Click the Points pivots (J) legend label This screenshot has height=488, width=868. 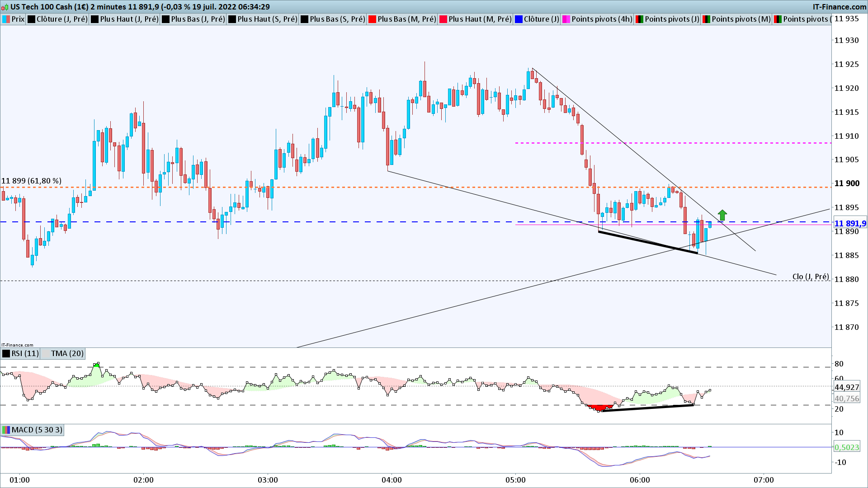point(671,19)
